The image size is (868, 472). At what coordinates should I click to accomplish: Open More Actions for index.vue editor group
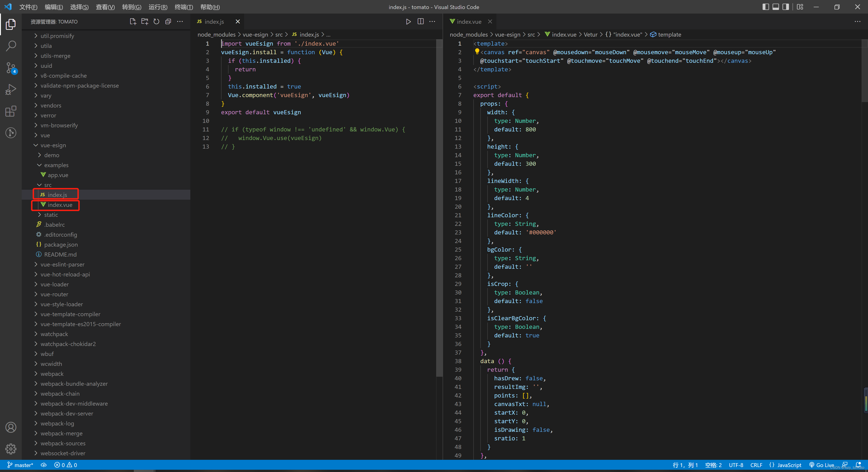point(858,21)
